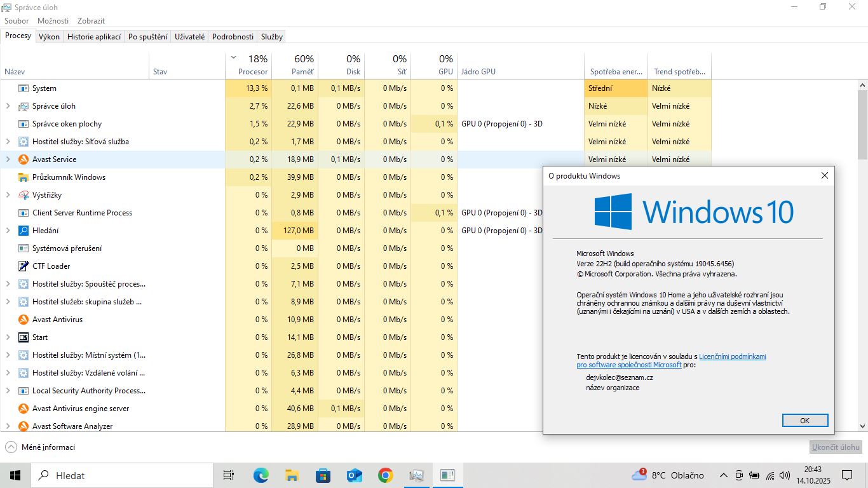Open the Windows Start menu on taskbar
The image size is (868, 488).
coord(15,475)
